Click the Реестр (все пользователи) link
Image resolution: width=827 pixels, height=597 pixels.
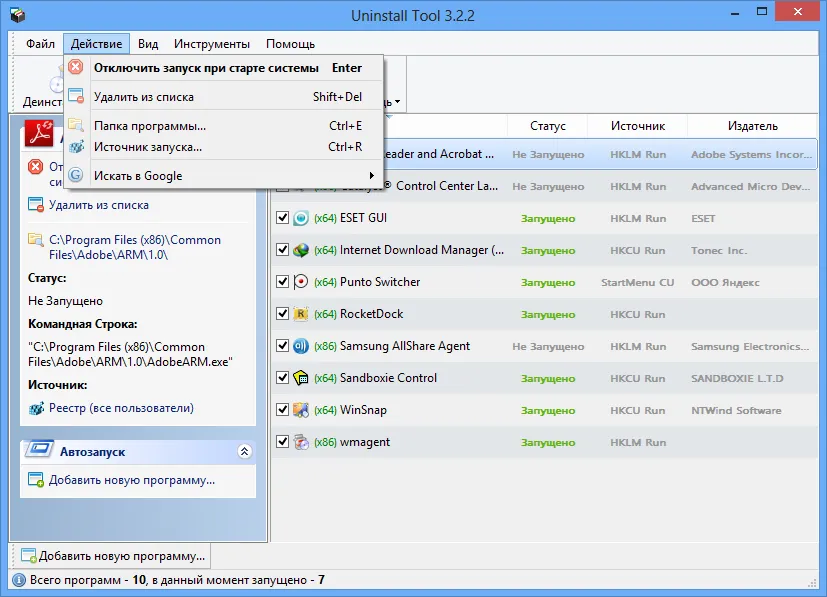pyautogui.click(x=121, y=408)
